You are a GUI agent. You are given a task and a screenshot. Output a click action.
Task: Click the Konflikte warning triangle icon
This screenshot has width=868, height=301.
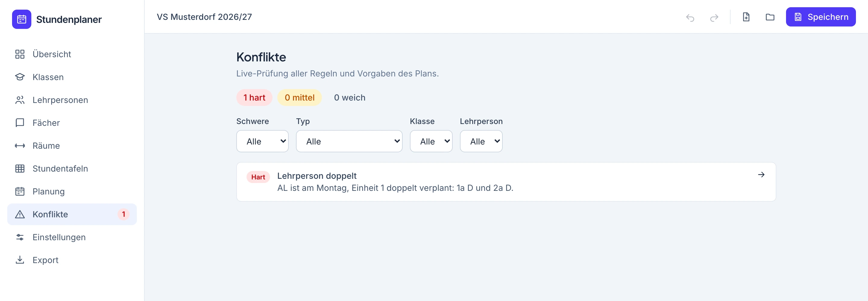tap(20, 215)
